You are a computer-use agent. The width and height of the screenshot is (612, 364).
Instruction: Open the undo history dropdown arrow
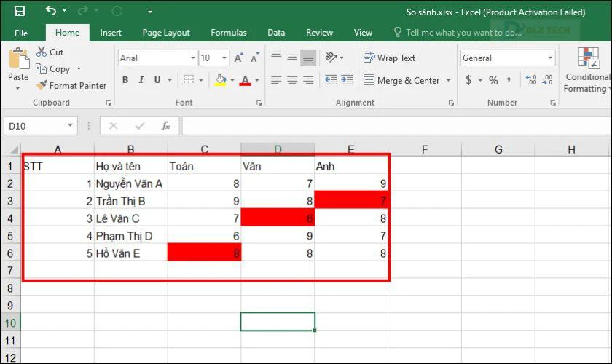64,11
